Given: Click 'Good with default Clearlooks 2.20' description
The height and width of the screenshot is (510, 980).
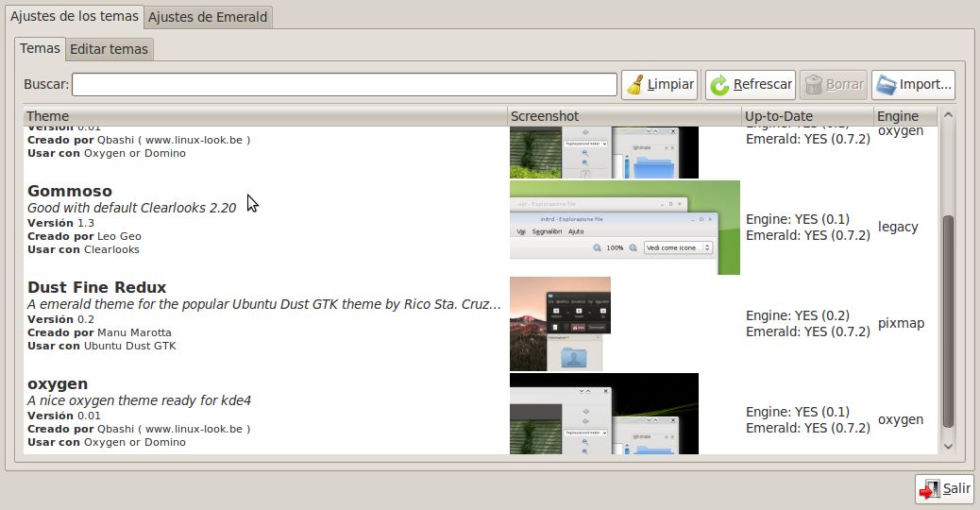Looking at the screenshot, I should pos(132,208).
